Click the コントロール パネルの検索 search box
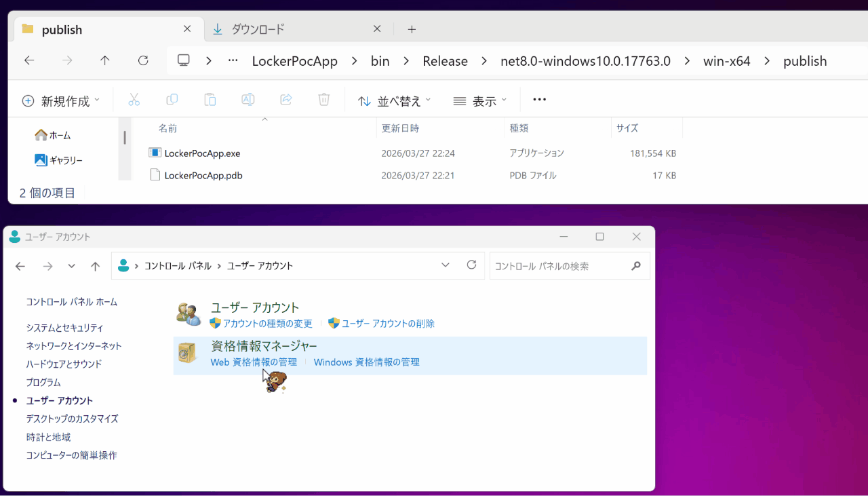868x496 pixels. [x=563, y=265]
